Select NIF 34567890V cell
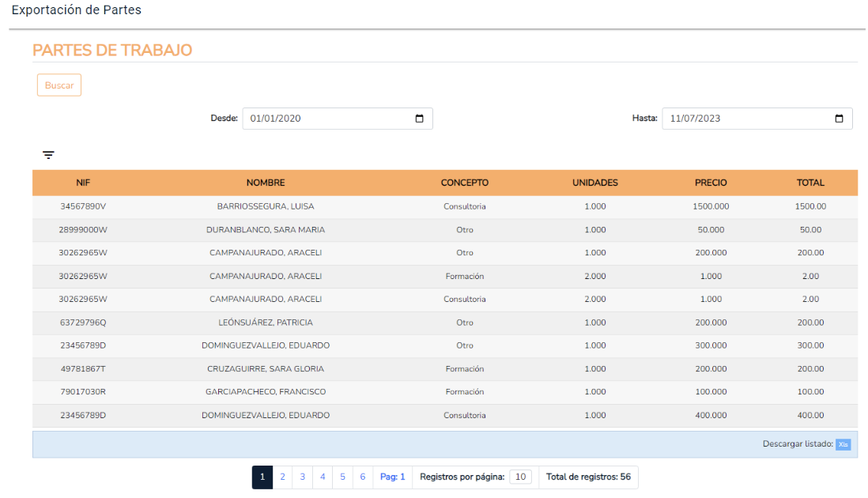The width and height of the screenshot is (868, 498). (83, 206)
